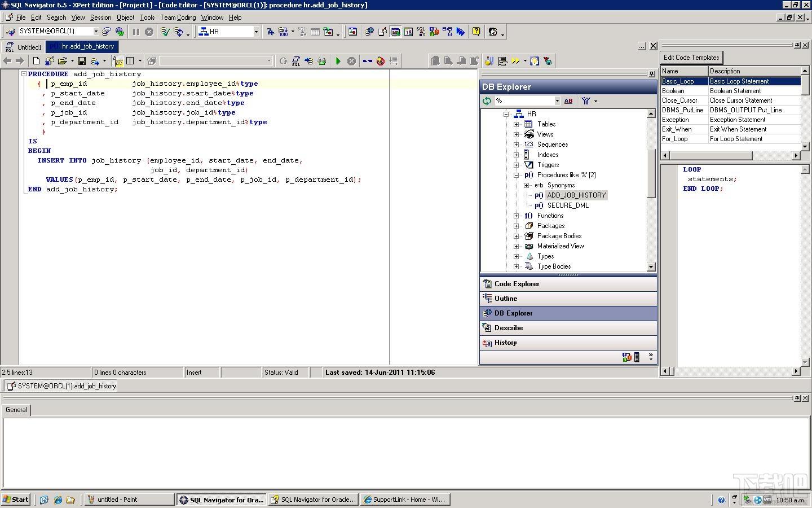
Task: Click the blue dashes breakpoint icon
Action: (x=368, y=61)
